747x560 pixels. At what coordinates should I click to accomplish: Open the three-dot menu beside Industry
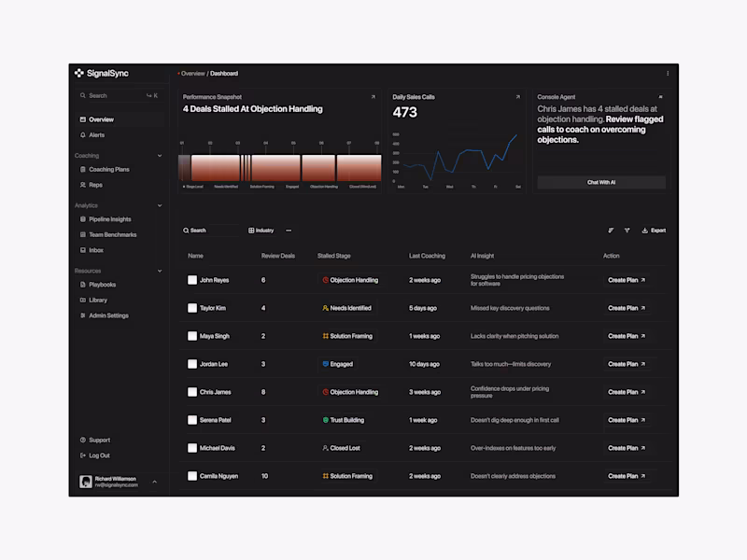pos(289,231)
